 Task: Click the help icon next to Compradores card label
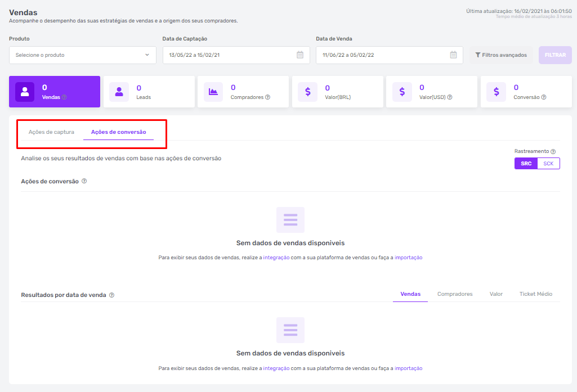267,97
